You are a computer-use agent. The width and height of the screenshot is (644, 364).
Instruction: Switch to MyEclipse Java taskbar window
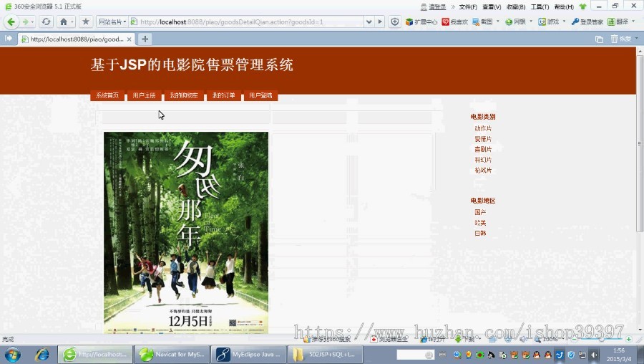click(248, 355)
